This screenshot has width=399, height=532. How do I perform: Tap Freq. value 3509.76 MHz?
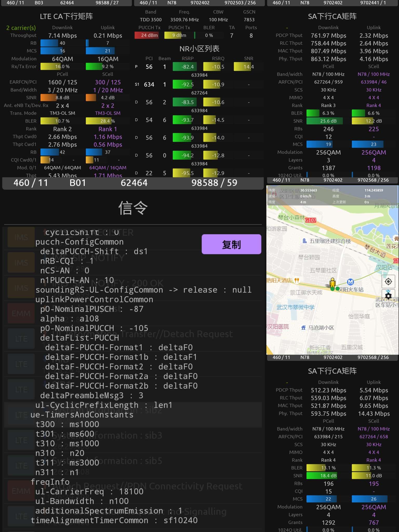tap(184, 20)
